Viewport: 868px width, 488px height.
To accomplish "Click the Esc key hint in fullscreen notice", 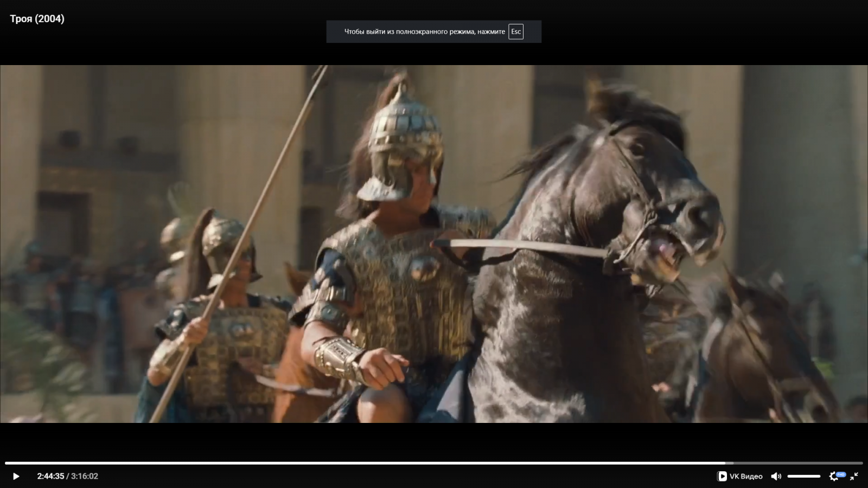I will [x=516, y=31].
